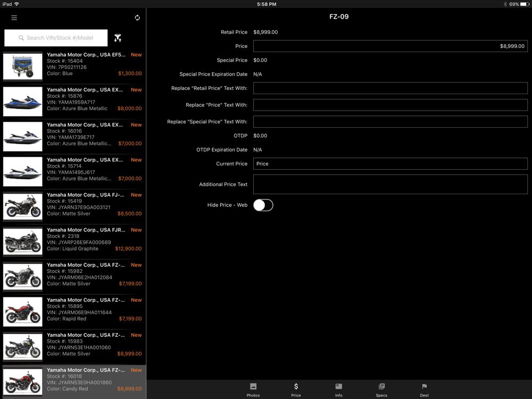532x399 pixels.
Task: Click the Special Price Expiration Date N/A
Action: tap(257, 74)
